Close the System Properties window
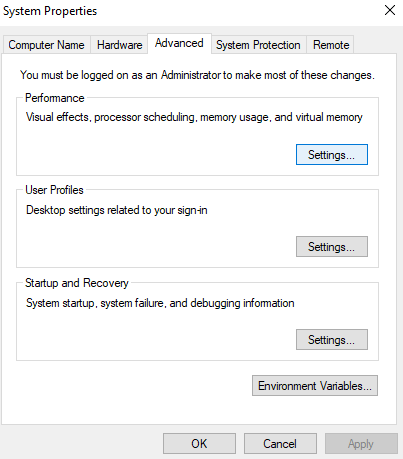403x459 pixels. coord(390,10)
